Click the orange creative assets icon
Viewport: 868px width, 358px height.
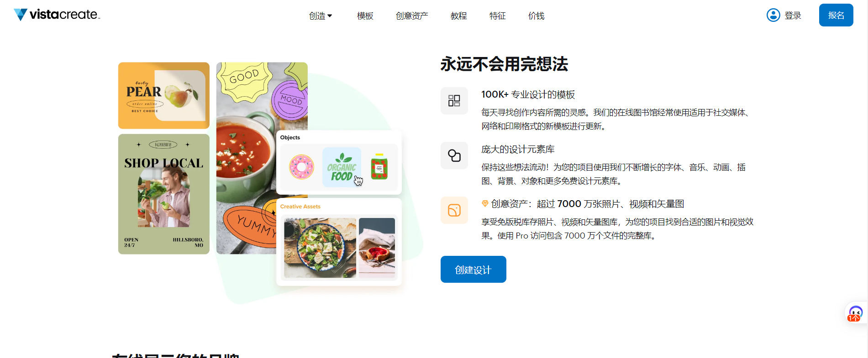pos(454,210)
